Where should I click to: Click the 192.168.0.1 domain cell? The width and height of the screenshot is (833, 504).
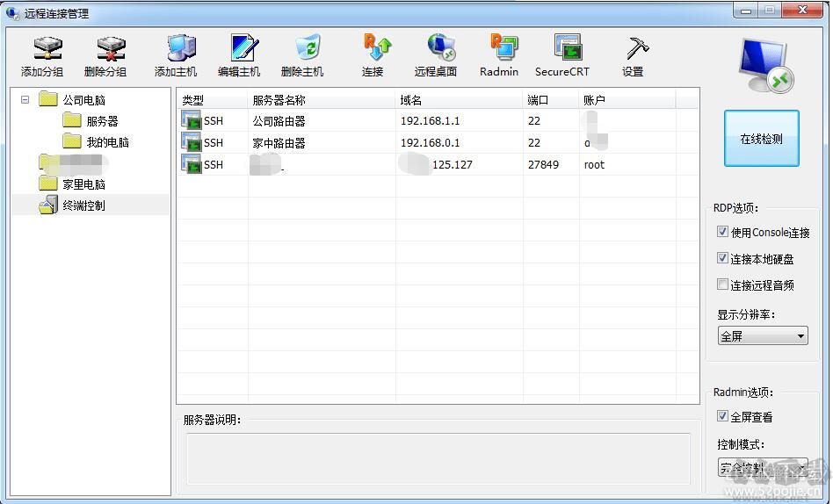point(431,143)
